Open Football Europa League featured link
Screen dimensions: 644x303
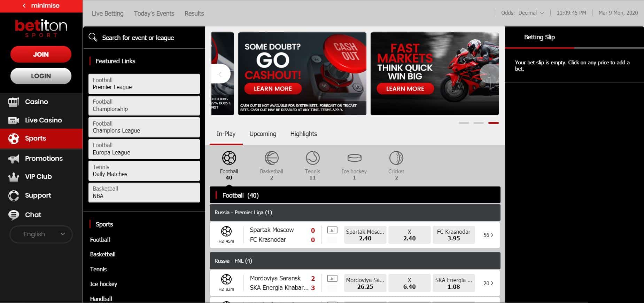(144, 149)
